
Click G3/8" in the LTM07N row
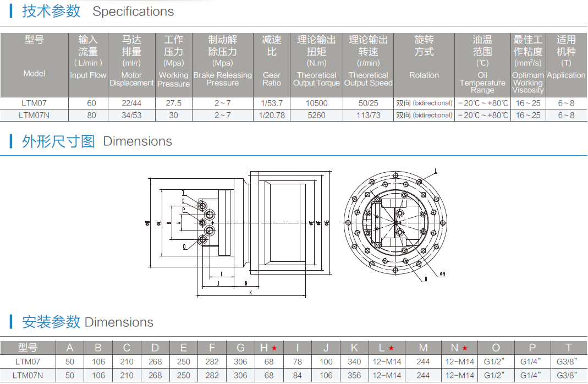567,375
